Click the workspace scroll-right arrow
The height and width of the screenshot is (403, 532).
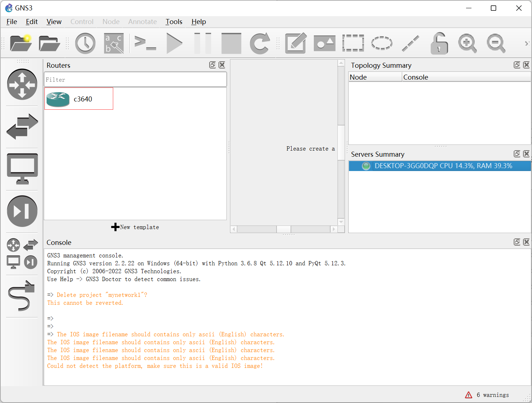point(334,229)
